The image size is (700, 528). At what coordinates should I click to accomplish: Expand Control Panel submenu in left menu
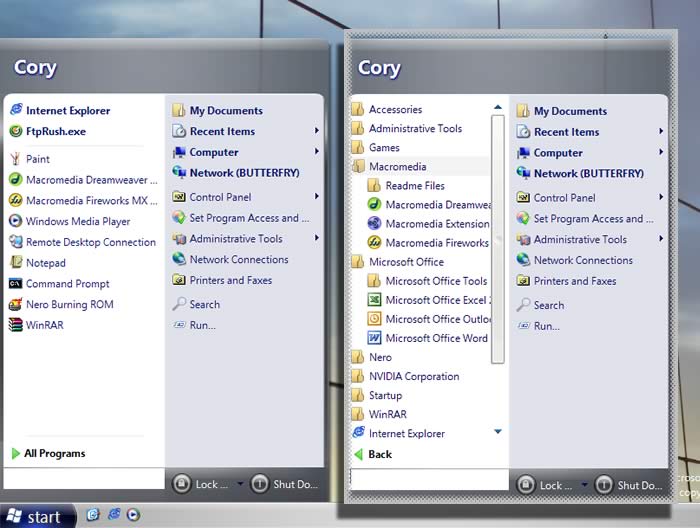[317, 196]
